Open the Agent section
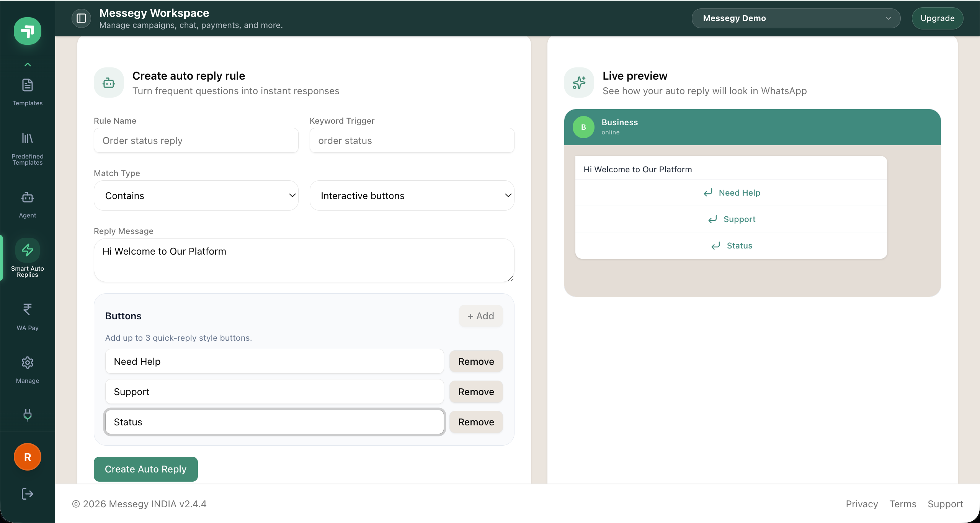980x523 pixels. click(x=28, y=204)
